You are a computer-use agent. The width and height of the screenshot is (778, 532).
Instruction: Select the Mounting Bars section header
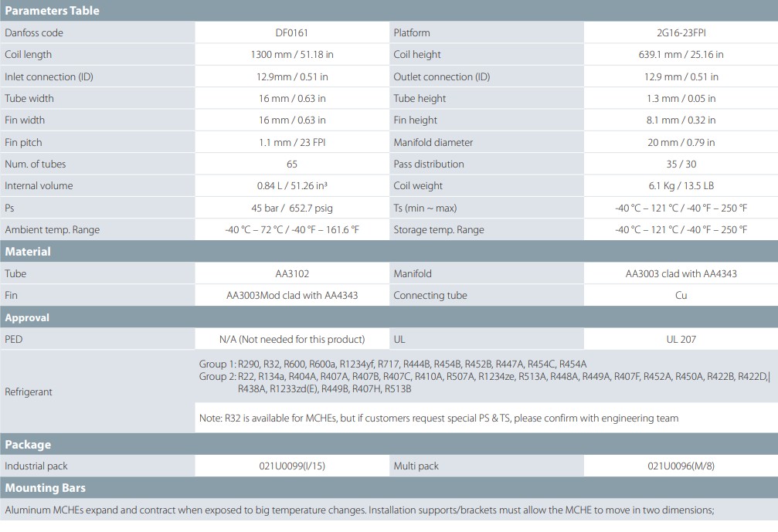[45, 488]
